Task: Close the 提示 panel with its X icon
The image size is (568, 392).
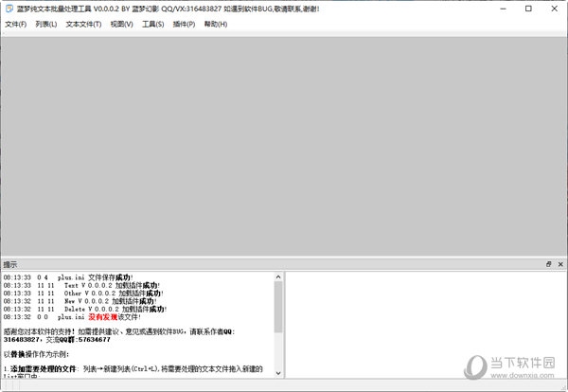Action: (x=559, y=264)
